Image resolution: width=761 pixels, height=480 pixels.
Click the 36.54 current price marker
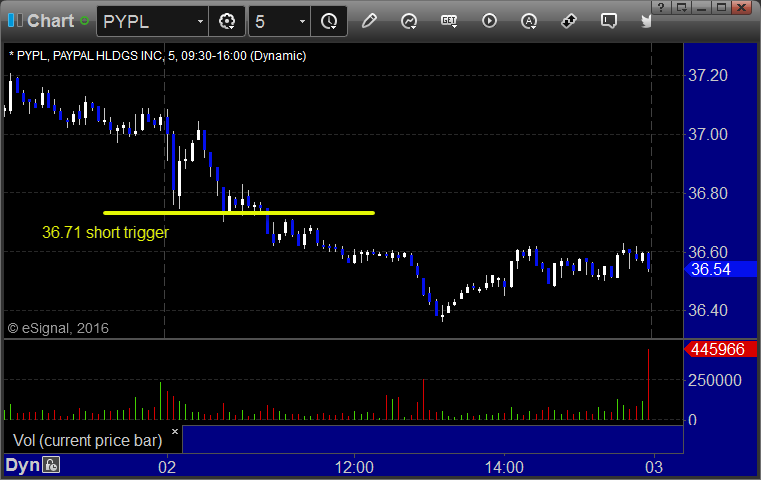[x=720, y=269]
